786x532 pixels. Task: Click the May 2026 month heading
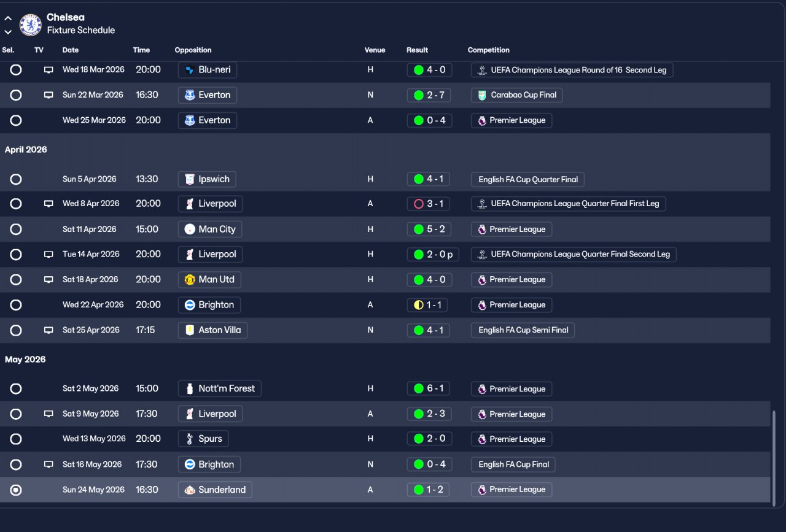point(25,360)
